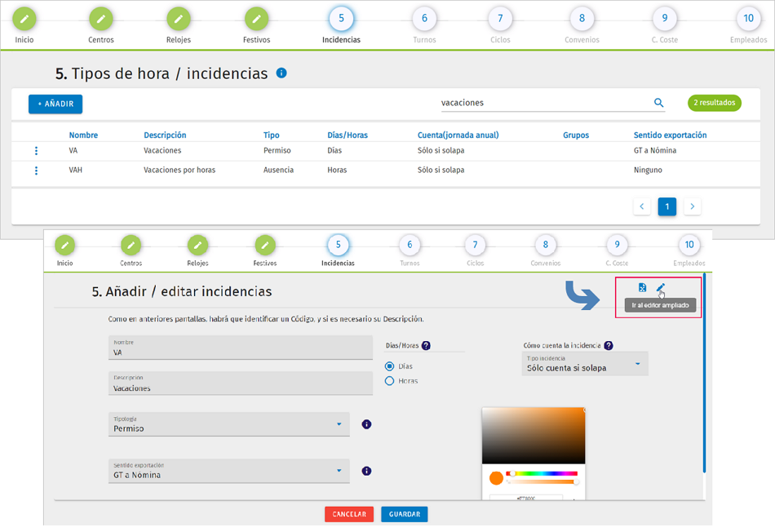Click the info icon beside Tipología dropdown
The width and height of the screenshot is (775, 532).
coord(366,424)
